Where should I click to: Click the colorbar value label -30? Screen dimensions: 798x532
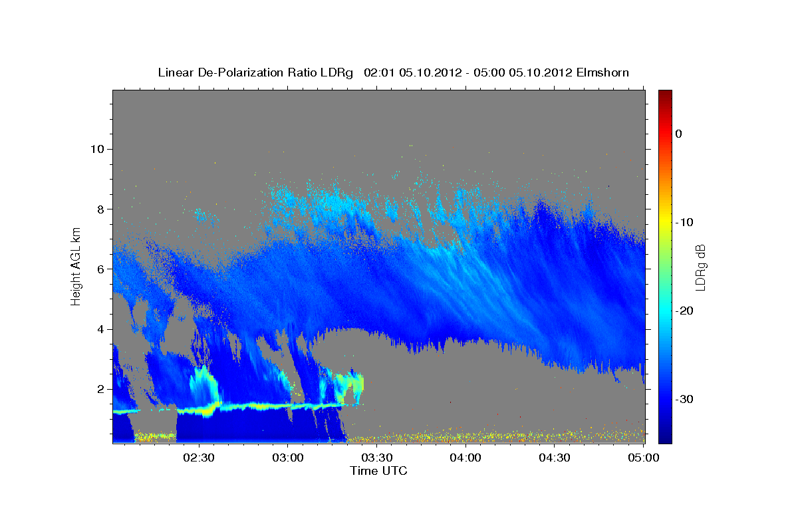pyautogui.click(x=684, y=399)
